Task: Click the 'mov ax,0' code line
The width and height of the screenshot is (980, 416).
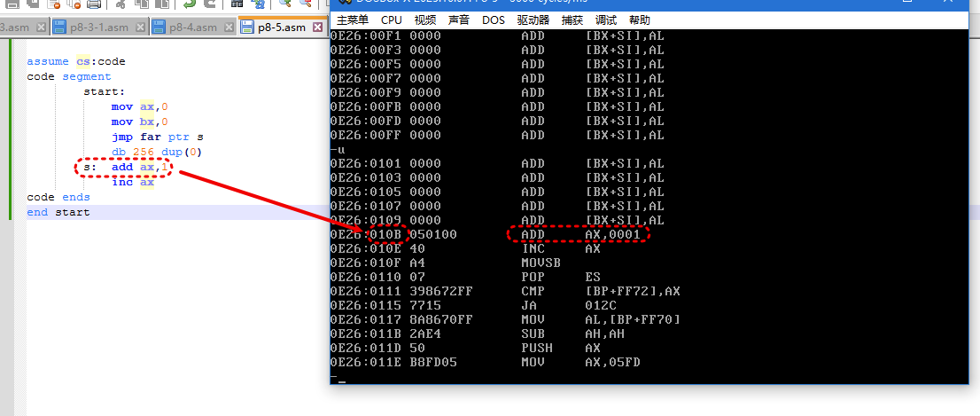Action: 139,107
